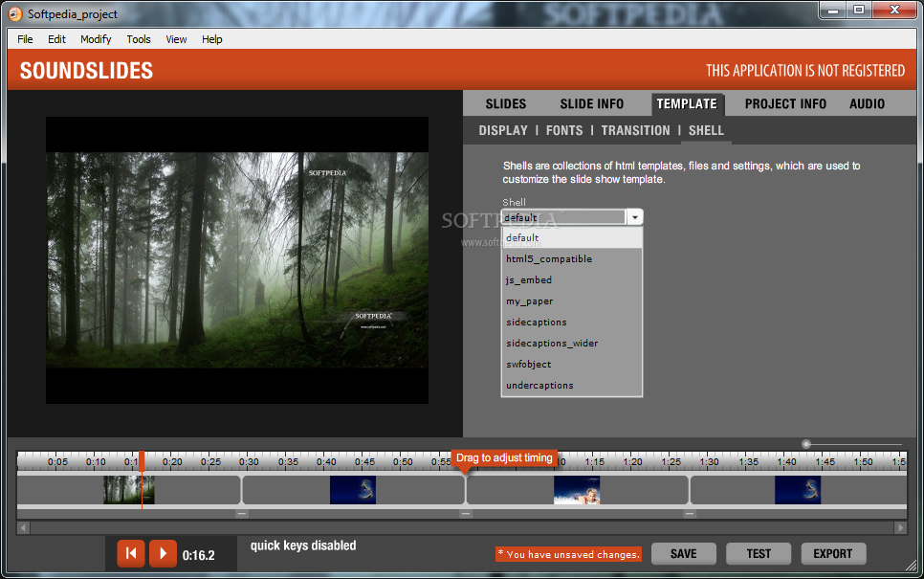Click the forest preview image

237,260
